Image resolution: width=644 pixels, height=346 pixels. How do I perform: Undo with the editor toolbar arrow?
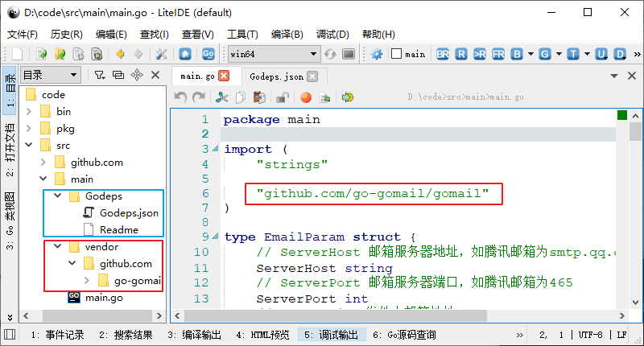pyautogui.click(x=180, y=97)
